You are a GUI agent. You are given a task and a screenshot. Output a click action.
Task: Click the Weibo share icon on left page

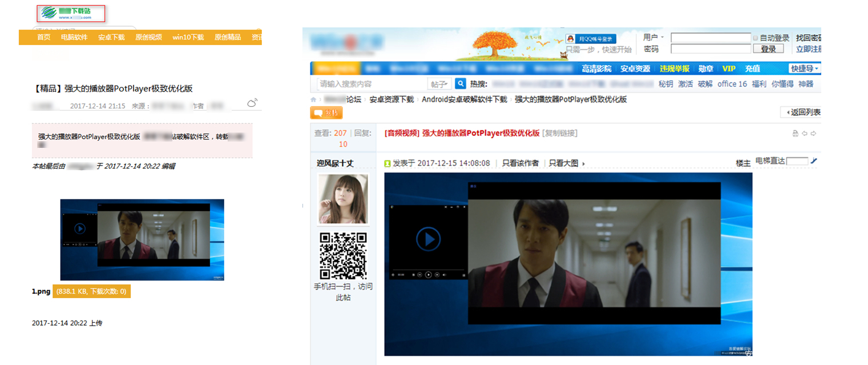[x=252, y=103]
